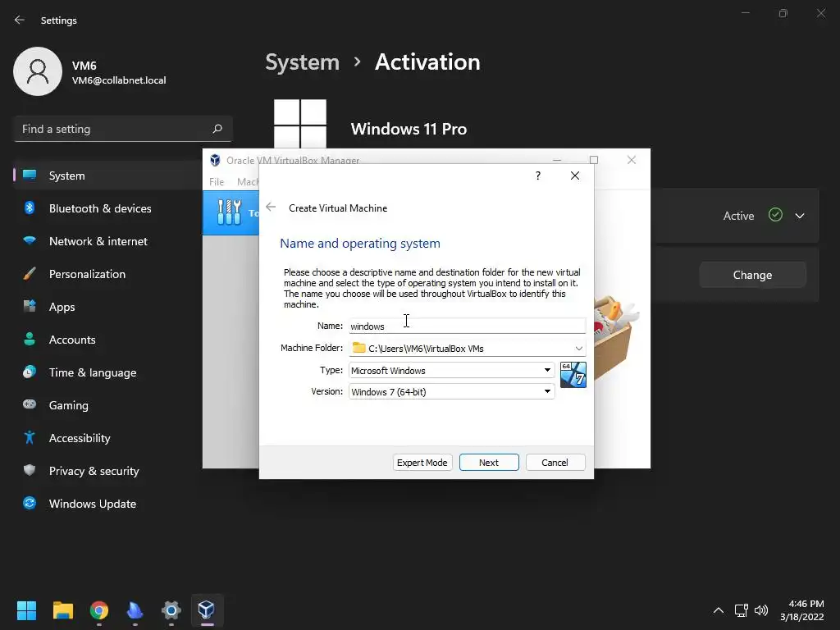
Task: Click the Accessibility figure icon
Action: pos(30,438)
